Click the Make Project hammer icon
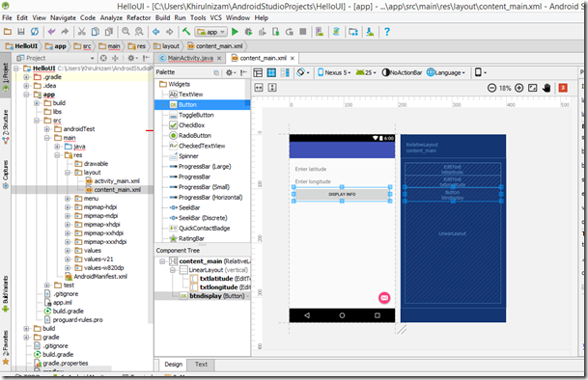 pos(186,32)
